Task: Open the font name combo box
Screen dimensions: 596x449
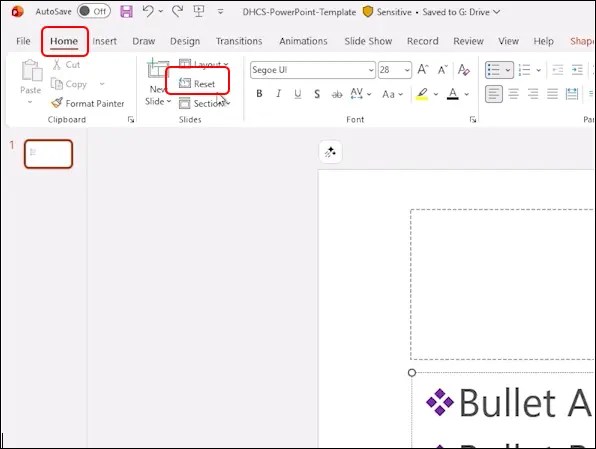Action: pos(312,70)
